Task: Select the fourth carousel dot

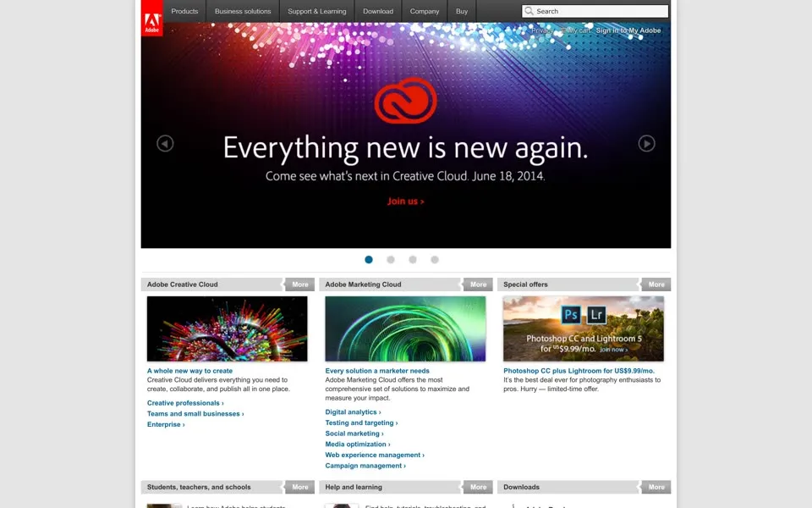Action: (x=435, y=260)
